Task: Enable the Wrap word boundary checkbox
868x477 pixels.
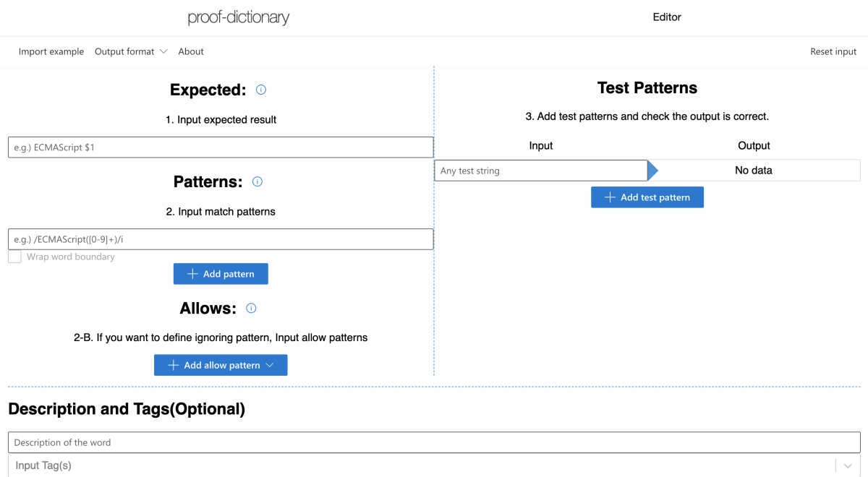Action: coord(14,257)
